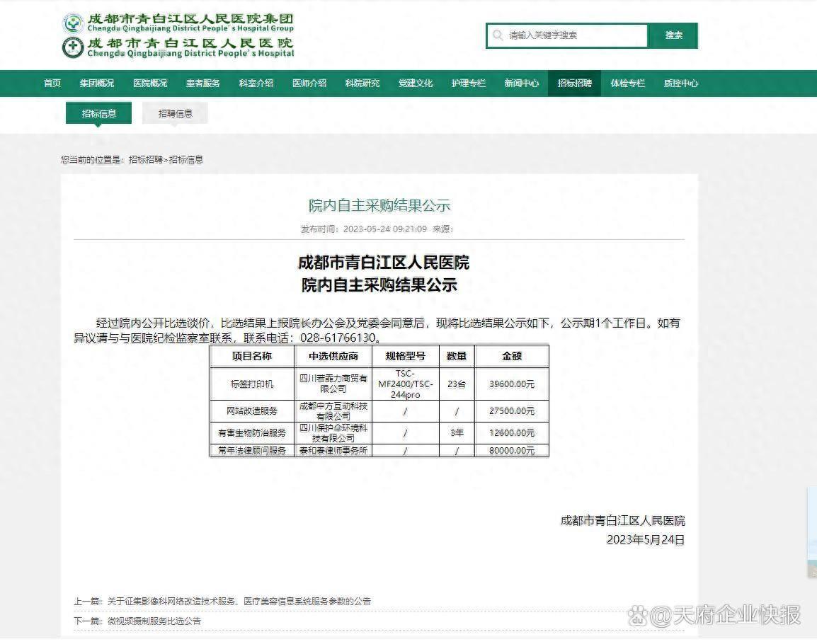Viewport: 817px width, 644px height.
Task: Switch to the 招聘信息 tab
Action: 175,113
